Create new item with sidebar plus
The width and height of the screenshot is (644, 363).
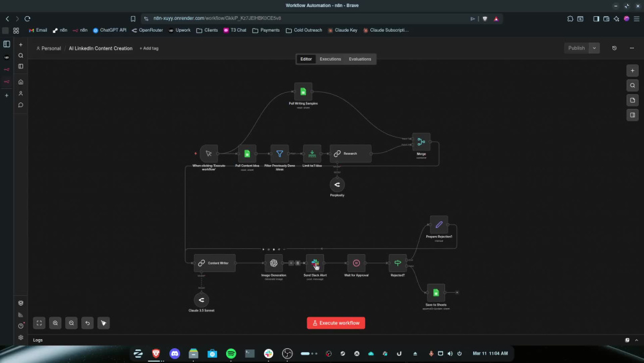click(x=21, y=44)
